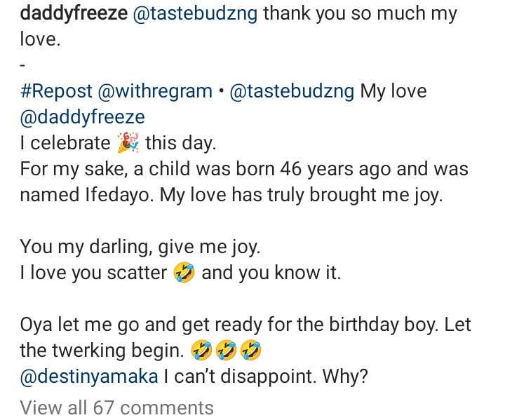The image size is (505, 420).
Task: View all 67 comments
Action: (116, 408)
